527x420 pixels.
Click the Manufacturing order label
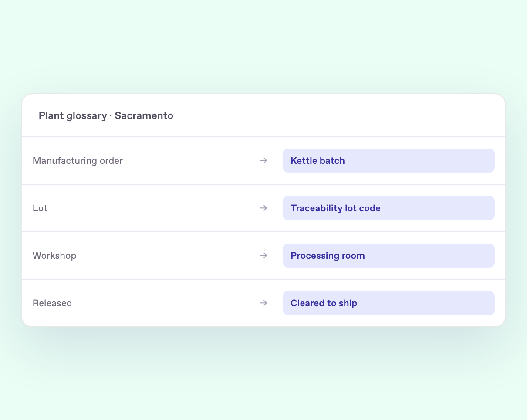click(78, 161)
